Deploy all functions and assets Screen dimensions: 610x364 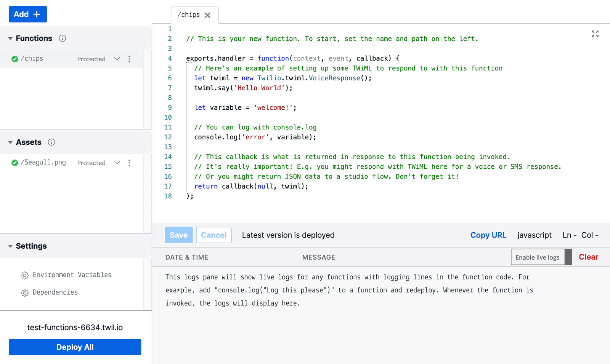click(x=75, y=347)
